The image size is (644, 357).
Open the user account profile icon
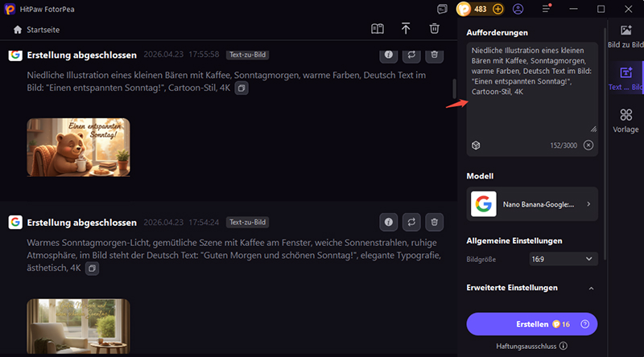point(518,9)
